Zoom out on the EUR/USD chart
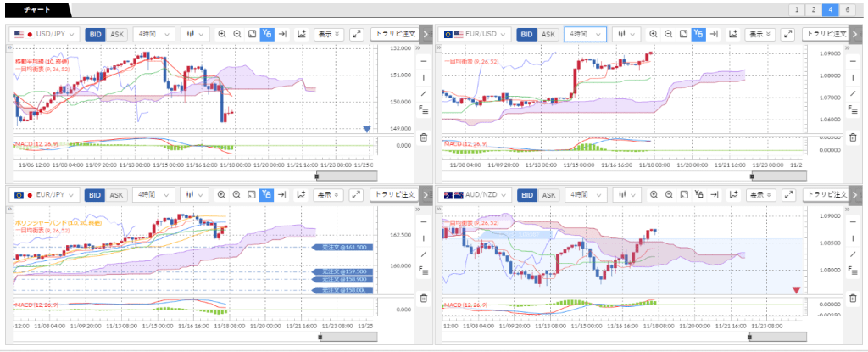This screenshot has height=352, width=868. pos(669,34)
